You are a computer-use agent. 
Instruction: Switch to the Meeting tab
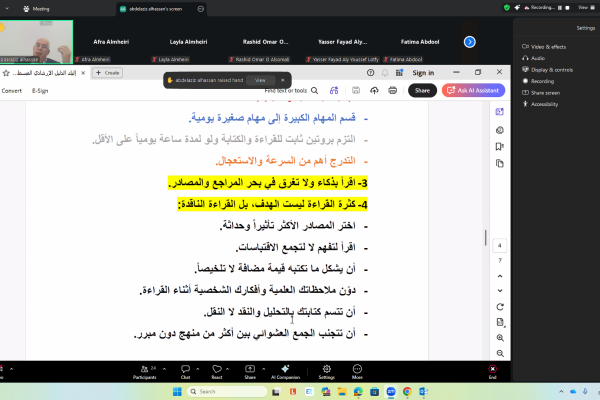tap(36, 9)
